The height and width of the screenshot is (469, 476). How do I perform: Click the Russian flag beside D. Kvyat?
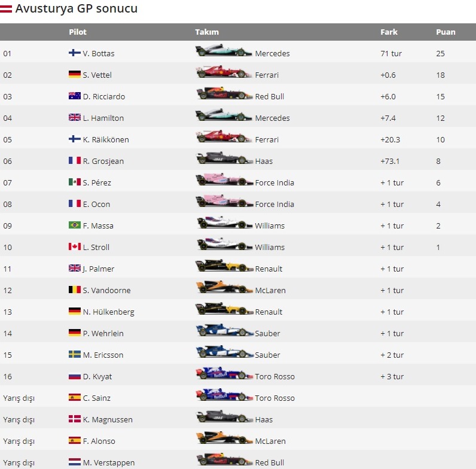[75, 376]
